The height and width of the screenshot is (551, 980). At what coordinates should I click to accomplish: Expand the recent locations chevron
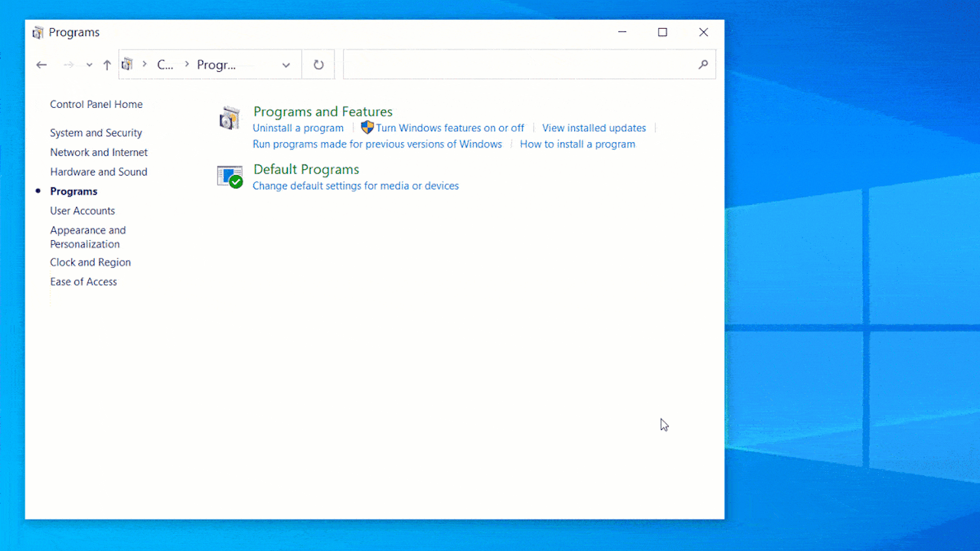tap(89, 65)
